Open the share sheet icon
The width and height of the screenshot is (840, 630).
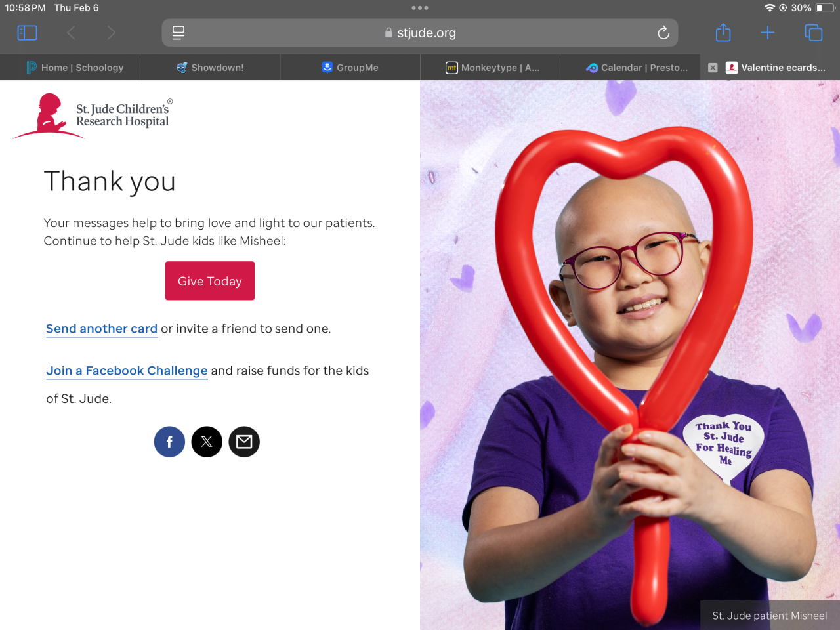[x=723, y=32]
